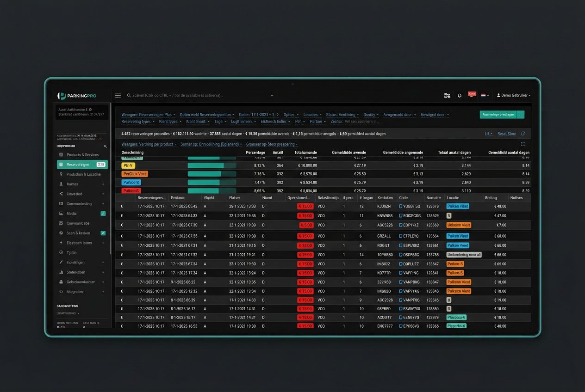Screen dimensions: 585x392
Task: Open the Tjpltin menu item
Action: [x=82, y=253]
